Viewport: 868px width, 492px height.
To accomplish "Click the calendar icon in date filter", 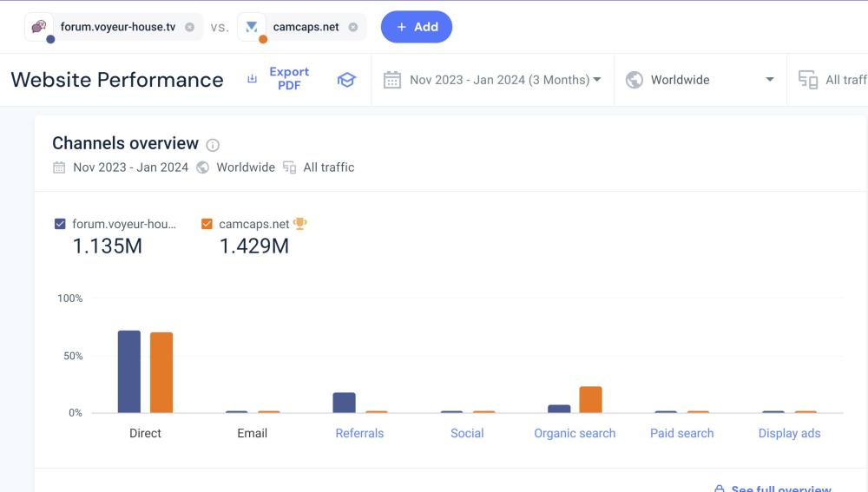I will pos(392,80).
